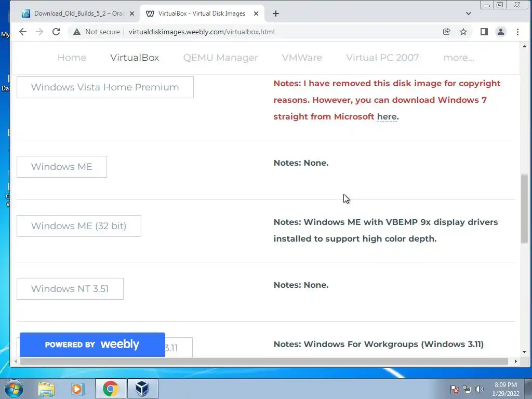Open VirtualBox from the taskbar
Image resolution: width=532 pixels, height=399 pixels.
pos(142,389)
